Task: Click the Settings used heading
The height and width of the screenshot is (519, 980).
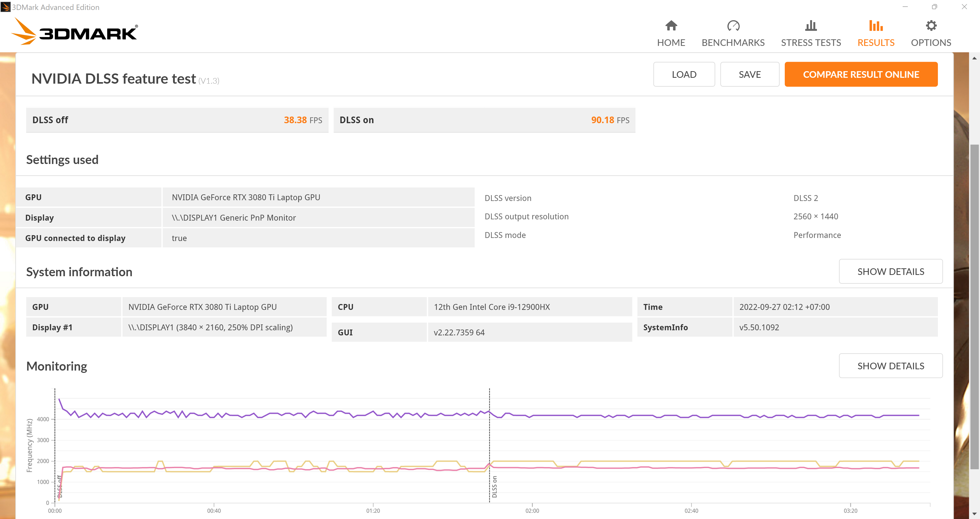Action: click(x=62, y=160)
